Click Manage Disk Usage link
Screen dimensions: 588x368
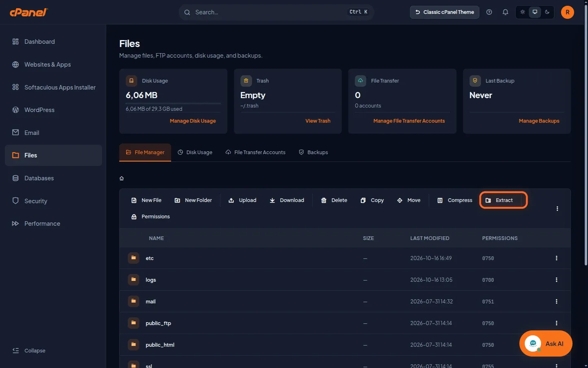tap(193, 121)
